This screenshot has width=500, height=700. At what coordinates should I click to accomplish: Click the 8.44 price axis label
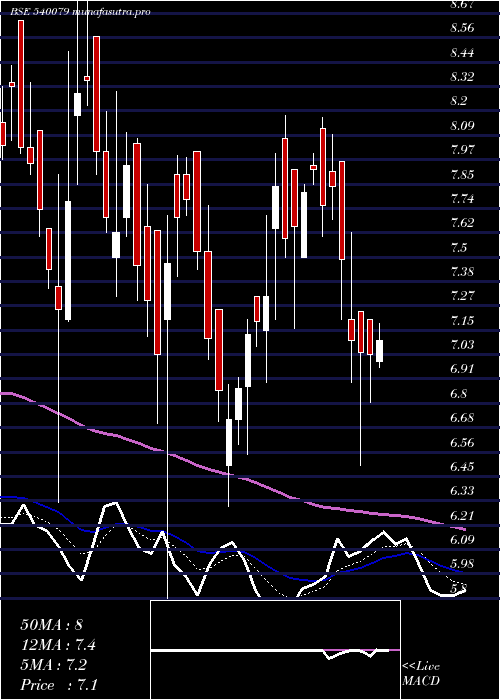click(x=462, y=53)
